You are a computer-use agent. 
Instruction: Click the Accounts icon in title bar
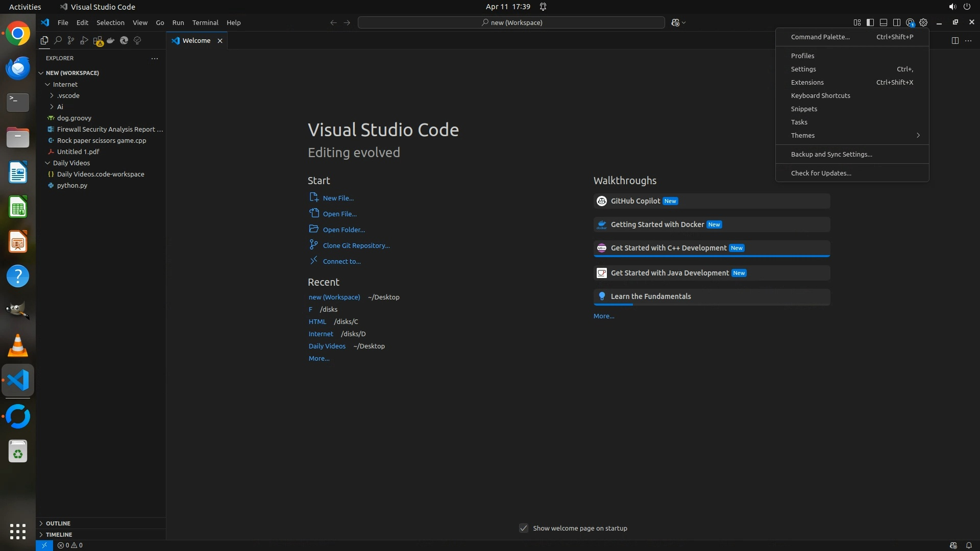(x=910, y=22)
